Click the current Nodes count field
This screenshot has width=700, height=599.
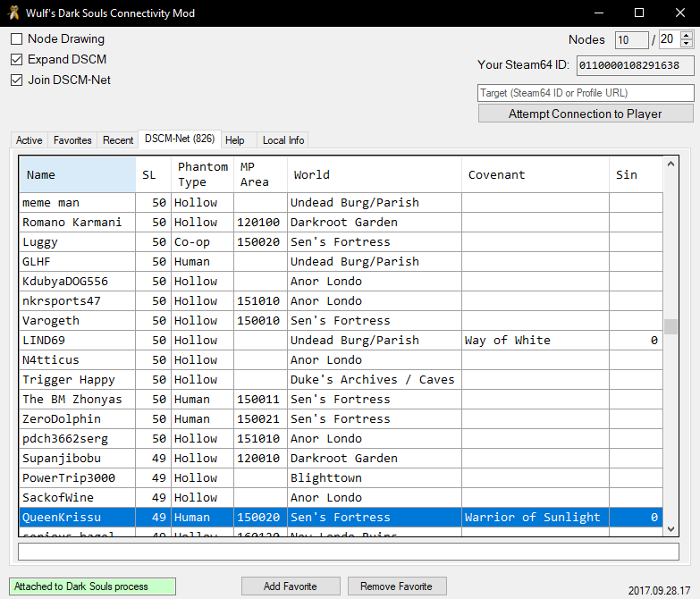point(631,40)
